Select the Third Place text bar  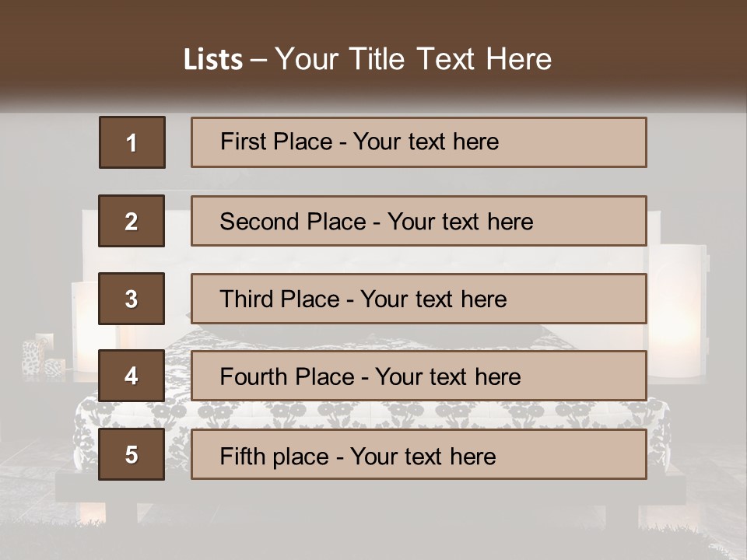[x=419, y=299]
